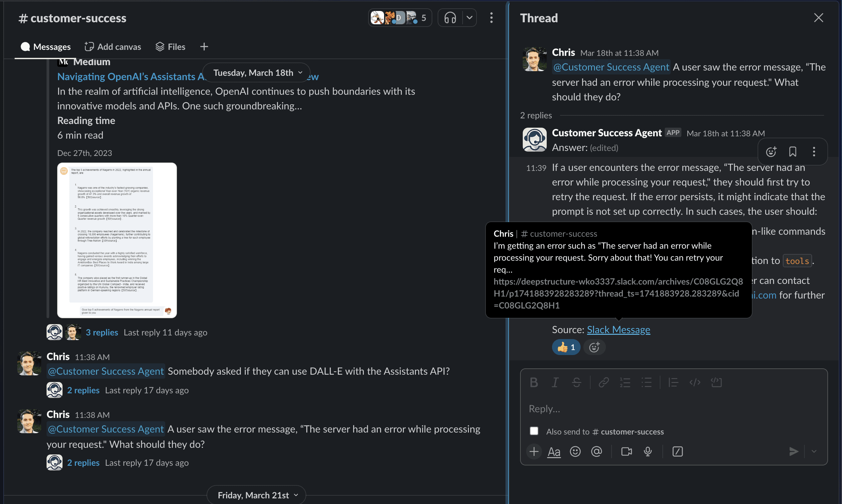Open the 3 replies thread
The width and height of the screenshot is (842, 504).
[x=102, y=332]
